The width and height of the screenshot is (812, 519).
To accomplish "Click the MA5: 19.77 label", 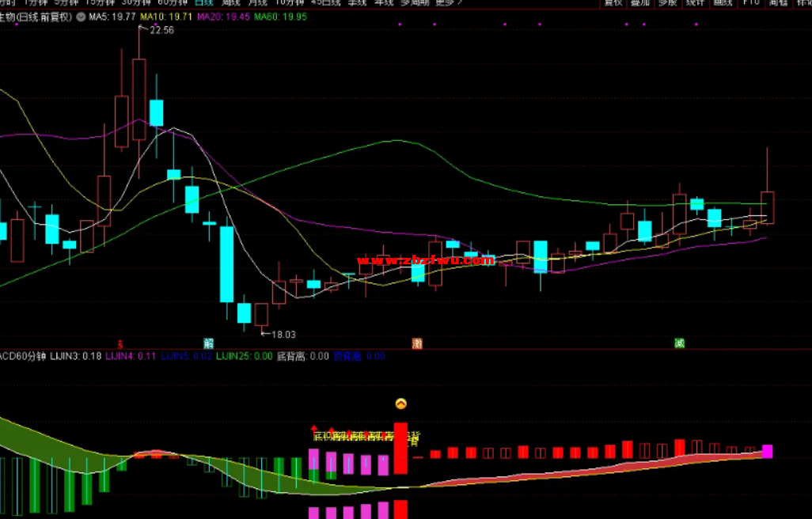I will point(112,17).
